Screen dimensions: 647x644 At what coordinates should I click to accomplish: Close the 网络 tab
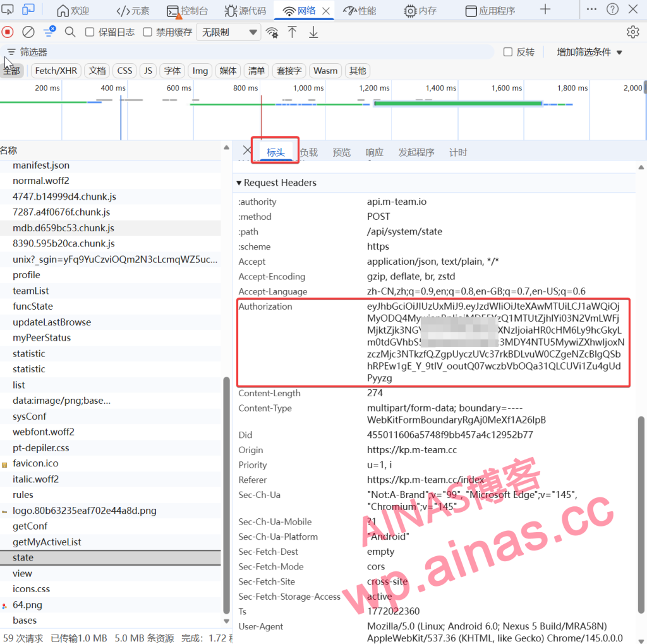[x=326, y=11]
